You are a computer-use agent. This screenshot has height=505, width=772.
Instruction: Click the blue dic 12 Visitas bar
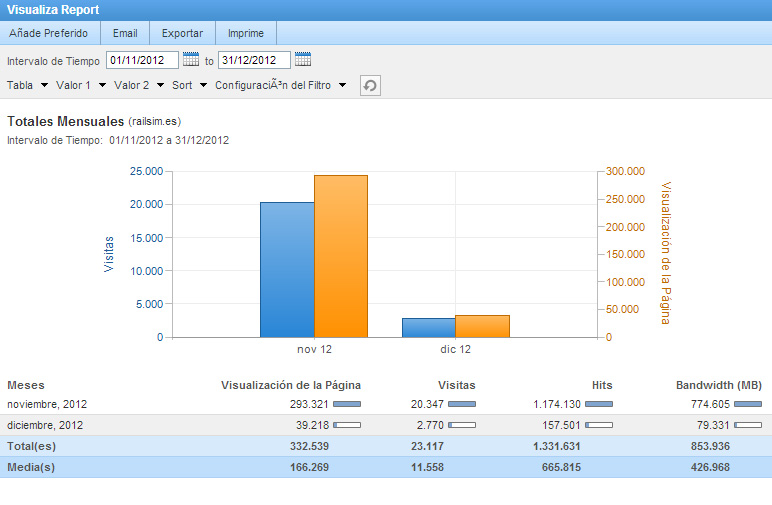(429, 328)
